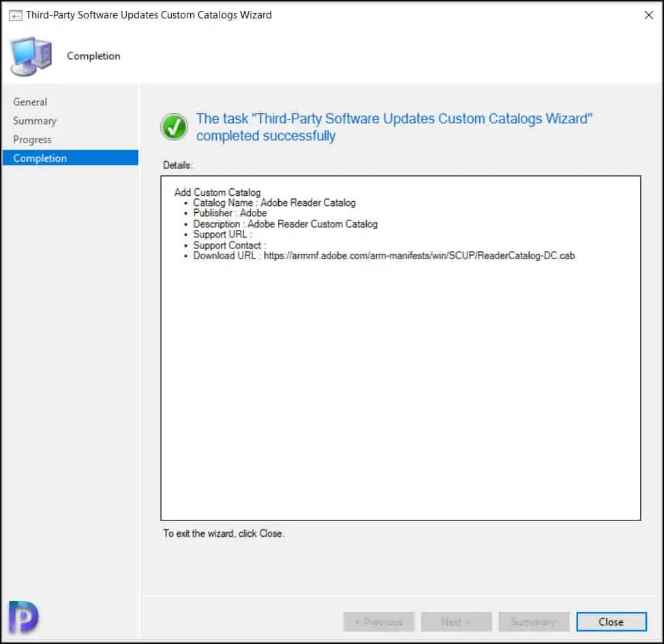Select the General step in sidebar
Screen dimensions: 664x644
(x=30, y=102)
